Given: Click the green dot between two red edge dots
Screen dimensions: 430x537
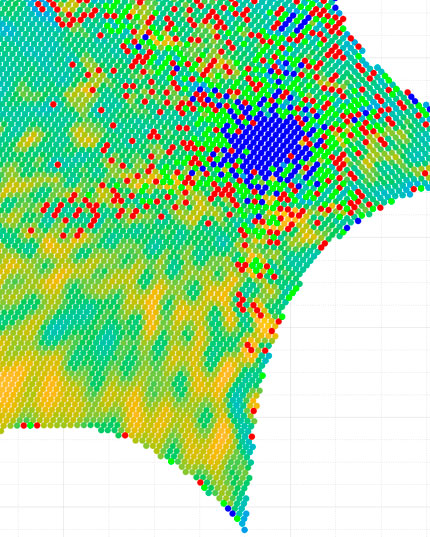Looking at the screenshot, I should (30, 425).
